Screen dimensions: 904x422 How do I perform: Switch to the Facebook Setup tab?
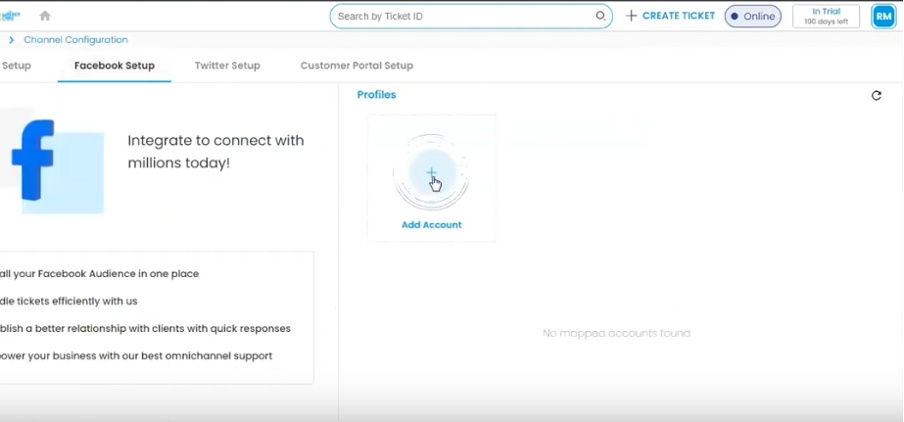point(114,66)
